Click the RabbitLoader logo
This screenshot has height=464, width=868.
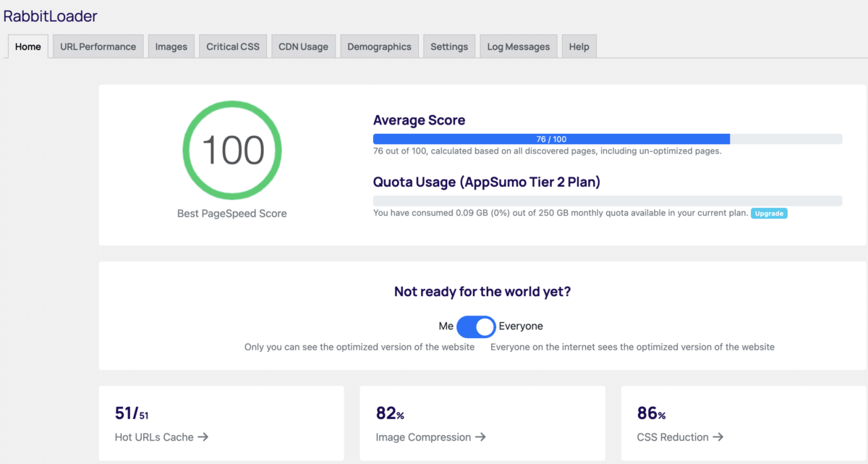tap(51, 16)
